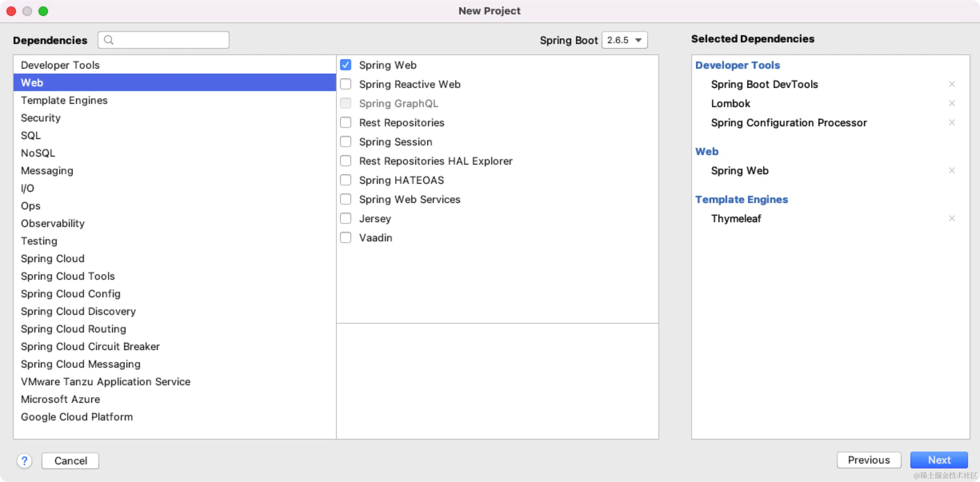
Task: Remove Spring Web from selected dependencies
Action: click(952, 170)
